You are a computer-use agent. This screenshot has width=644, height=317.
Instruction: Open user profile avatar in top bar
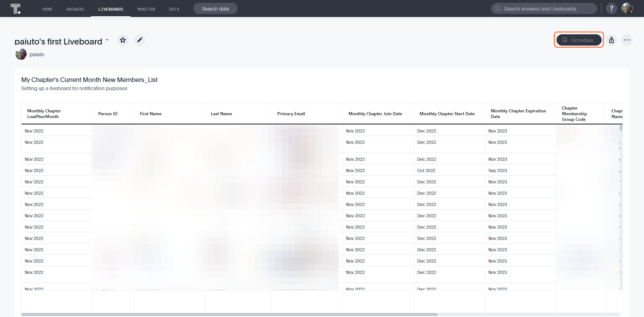pyautogui.click(x=627, y=8)
